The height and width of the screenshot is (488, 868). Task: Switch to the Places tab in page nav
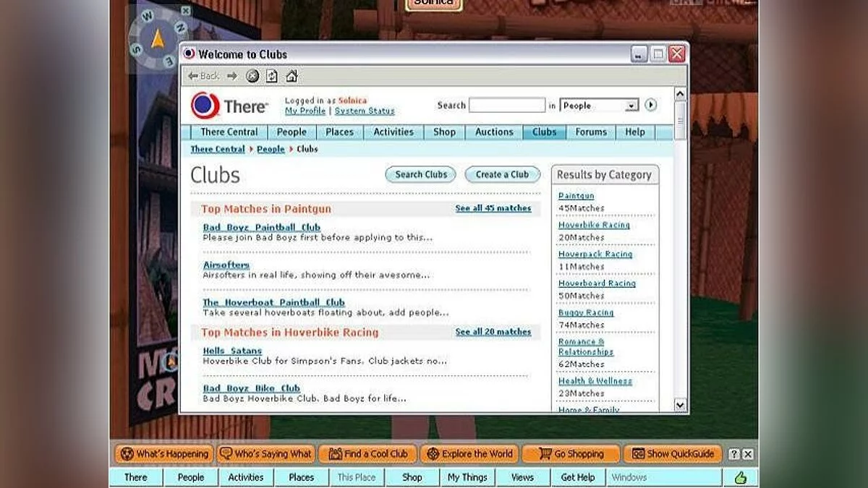pyautogui.click(x=339, y=132)
